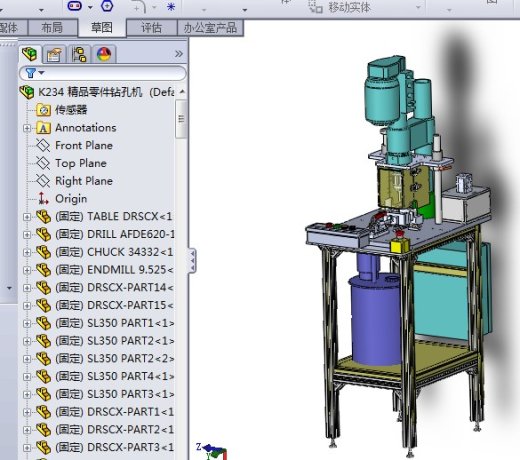This screenshot has height=460, width=520.
Task: Click the polygon sketch tool icon
Action: click(x=107, y=6)
